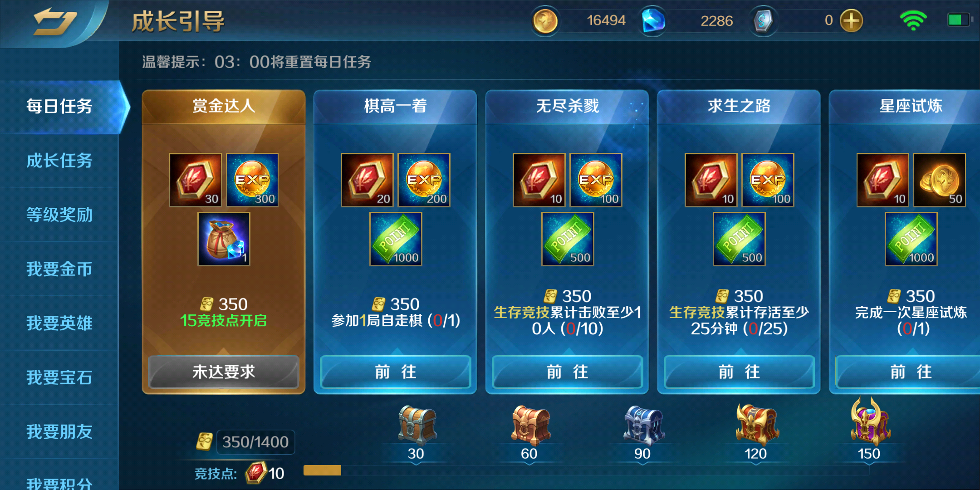Tap the gem bag reward in 赏金达人
Image resolution: width=980 pixels, height=490 pixels.
click(x=224, y=239)
